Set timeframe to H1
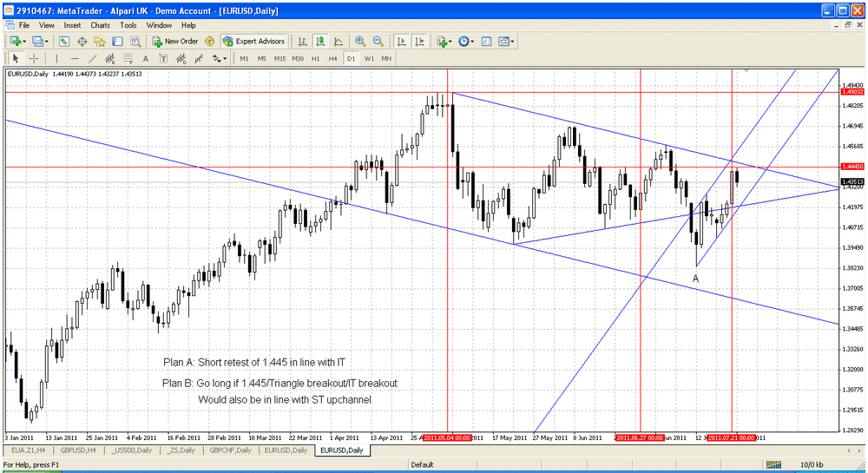This screenshot has height=473, width=868. (x=316, y=58)
